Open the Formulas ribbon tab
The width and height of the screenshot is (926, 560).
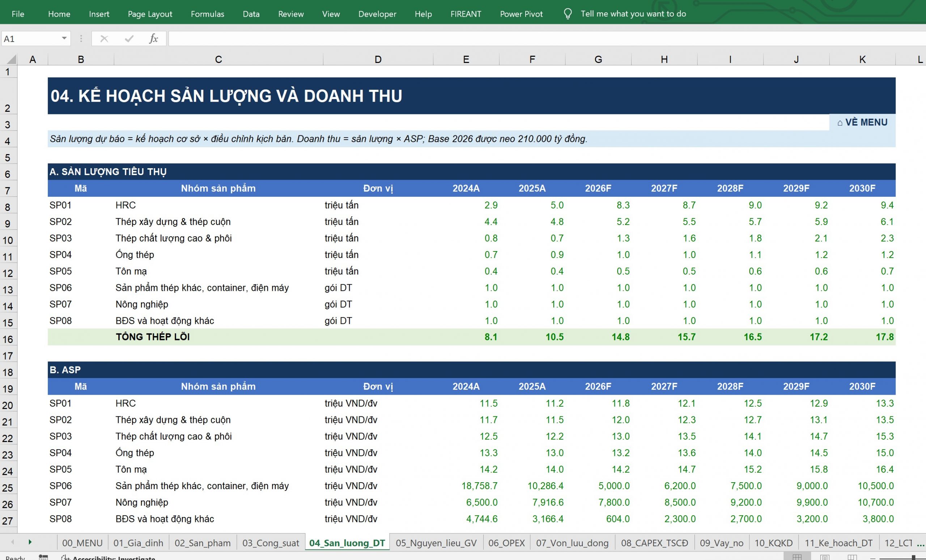[x=208, y=14]
